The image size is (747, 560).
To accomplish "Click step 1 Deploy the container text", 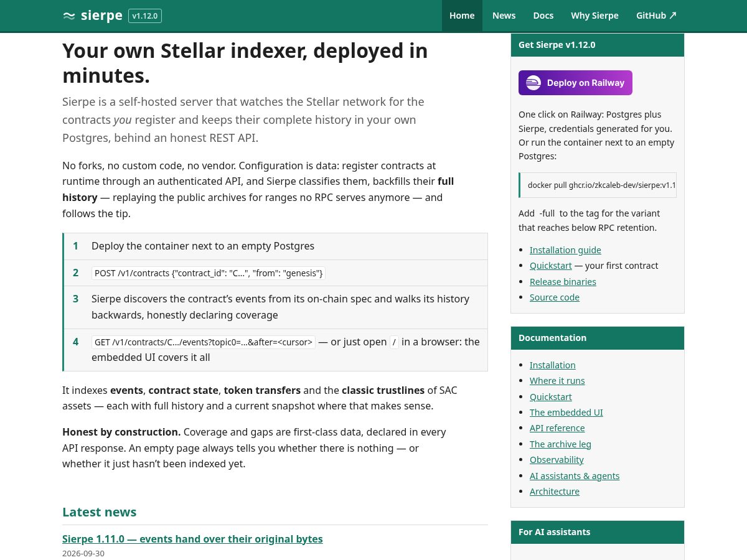I will (x=203, y=246).
